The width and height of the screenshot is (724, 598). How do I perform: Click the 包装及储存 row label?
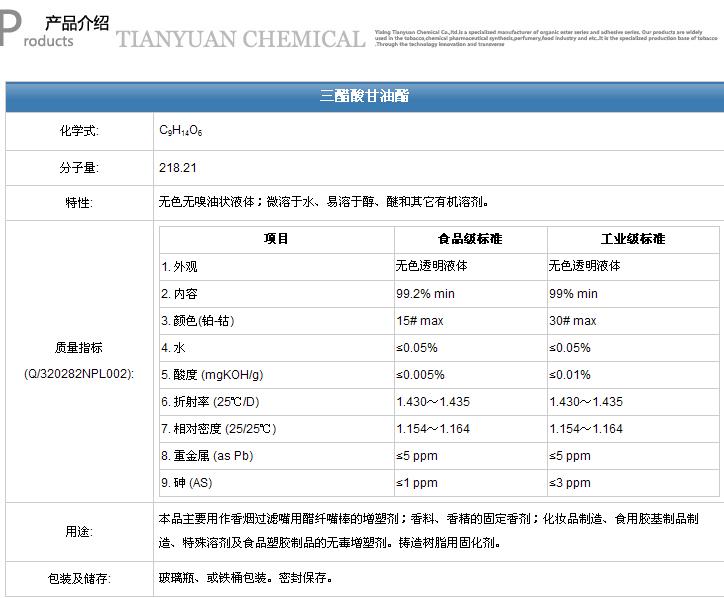79,578
